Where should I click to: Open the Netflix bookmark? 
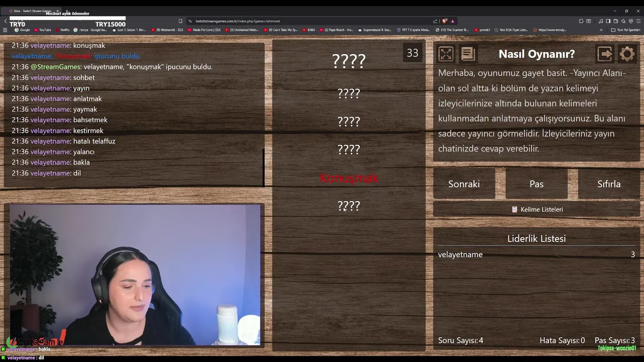pyautogui.click(x=62, y=30)
